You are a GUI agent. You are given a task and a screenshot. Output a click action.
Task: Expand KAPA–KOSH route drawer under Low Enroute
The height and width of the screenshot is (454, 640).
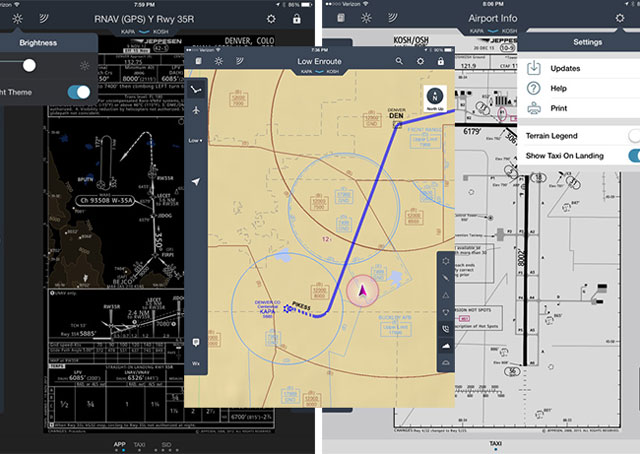coord(320,71)
